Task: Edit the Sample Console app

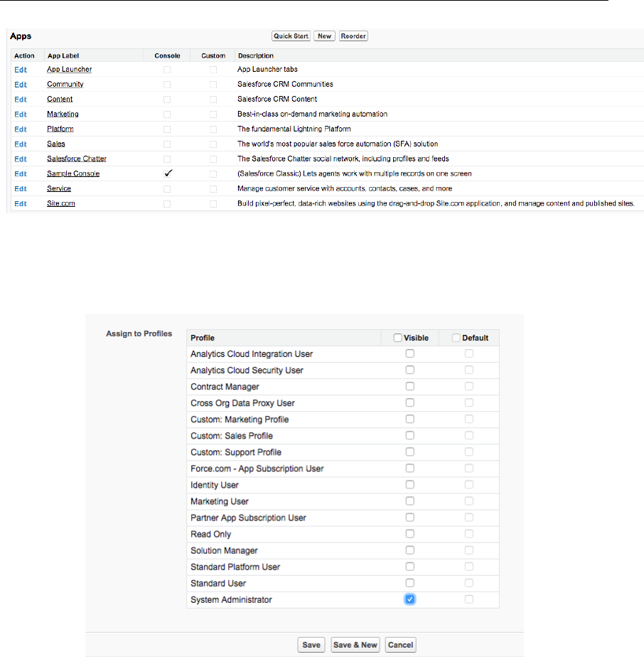Action: click(21, 173)
